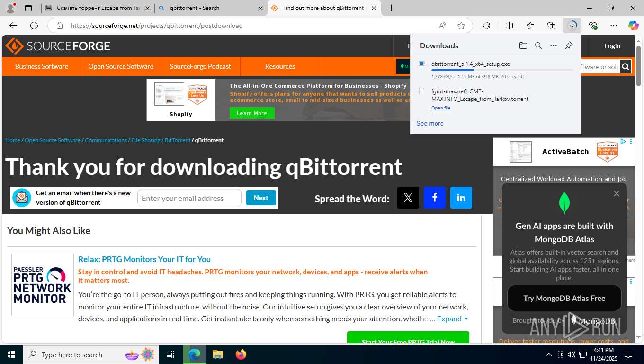The height and width of the screenshot is (364, 644).
Task: Click SourceForge site search magnifier button
Action: pos(626,66)
